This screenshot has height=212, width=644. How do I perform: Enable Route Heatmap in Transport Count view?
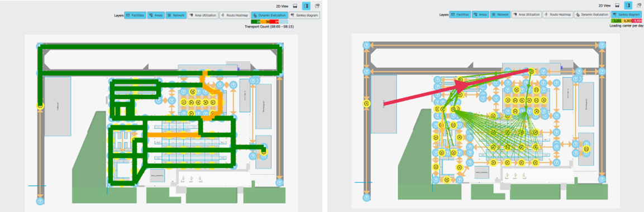click(235, 16)
